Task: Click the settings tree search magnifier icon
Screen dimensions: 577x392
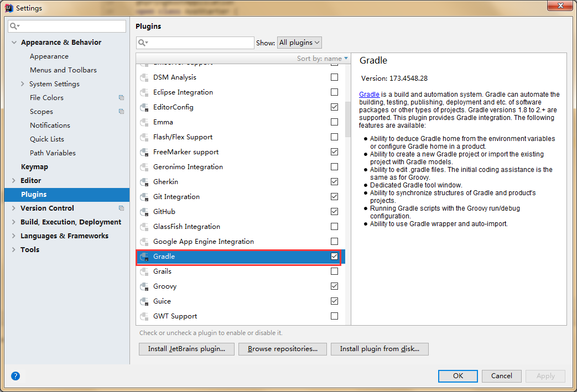Action: pyautogui.click(x=15, y=26)
